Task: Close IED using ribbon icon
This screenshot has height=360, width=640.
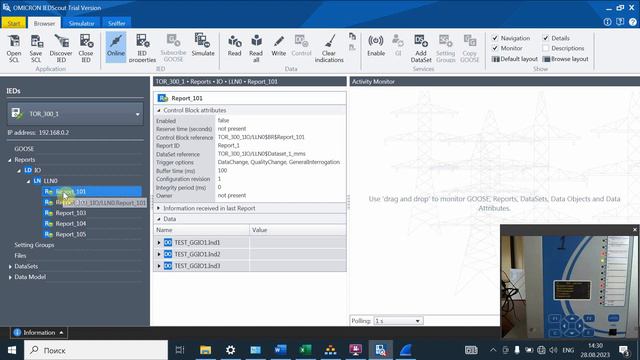Action: [86, 48]
